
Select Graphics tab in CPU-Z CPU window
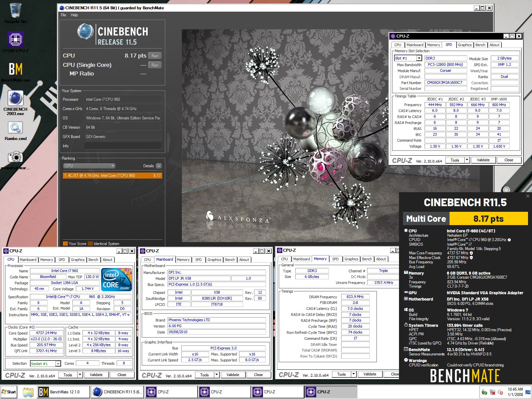pyautogui.click(x=77, y=260)
